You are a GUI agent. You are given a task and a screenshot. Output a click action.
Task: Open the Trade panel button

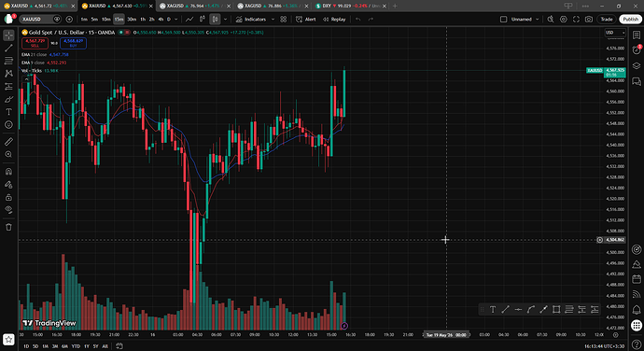(607, 20)
